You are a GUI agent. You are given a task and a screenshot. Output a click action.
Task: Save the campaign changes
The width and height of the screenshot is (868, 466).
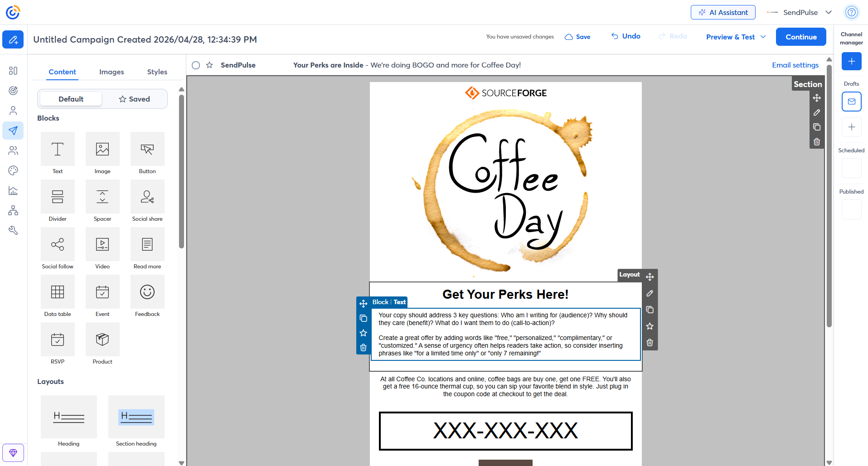point(577,37)
